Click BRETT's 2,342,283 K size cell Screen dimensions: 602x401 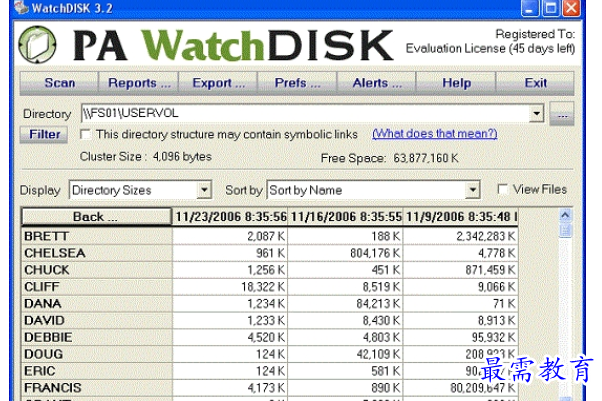(460, 236)
